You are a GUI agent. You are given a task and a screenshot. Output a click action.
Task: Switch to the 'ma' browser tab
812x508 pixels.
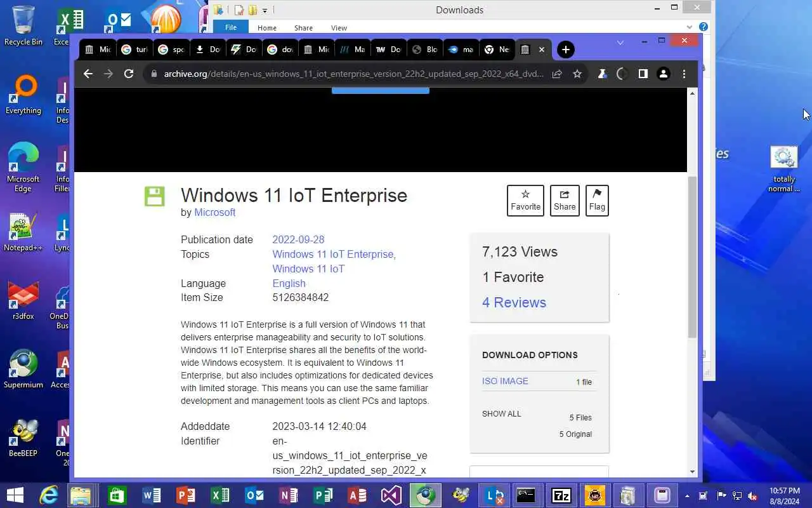coord(461,50)
